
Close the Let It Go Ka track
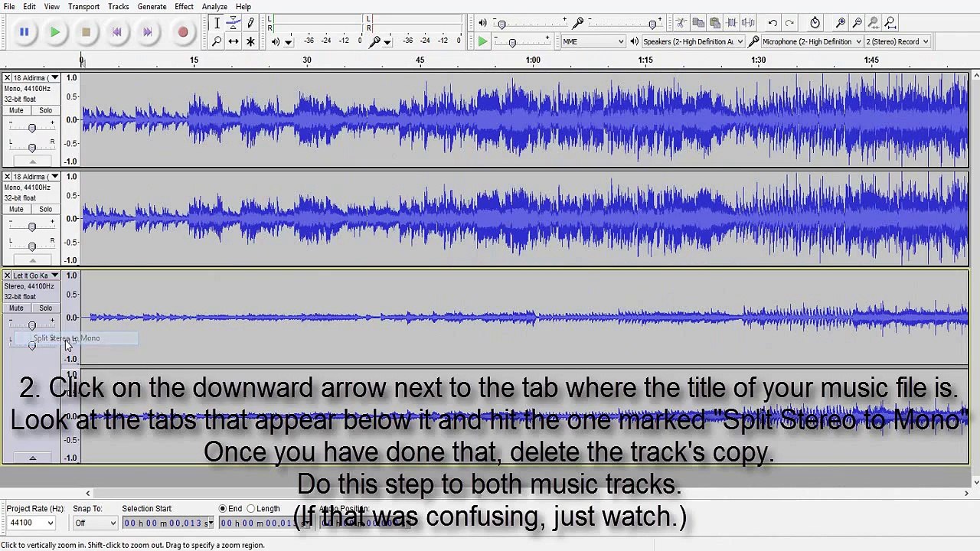point(7,275)
